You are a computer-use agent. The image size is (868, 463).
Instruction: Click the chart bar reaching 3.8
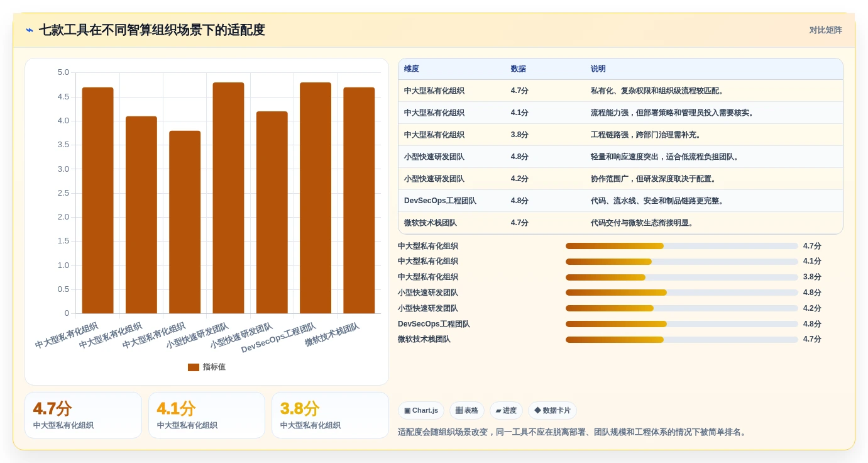tap(185, 222)
